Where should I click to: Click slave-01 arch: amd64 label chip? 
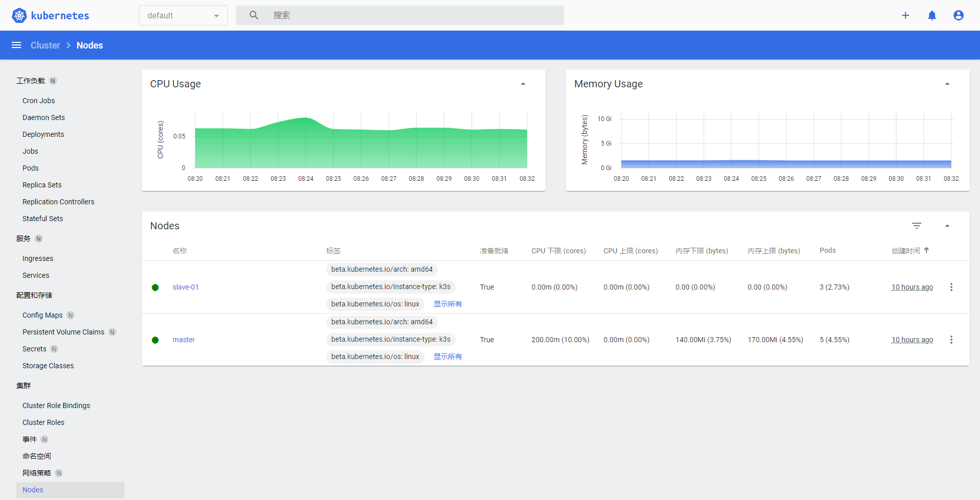point(382,269)
